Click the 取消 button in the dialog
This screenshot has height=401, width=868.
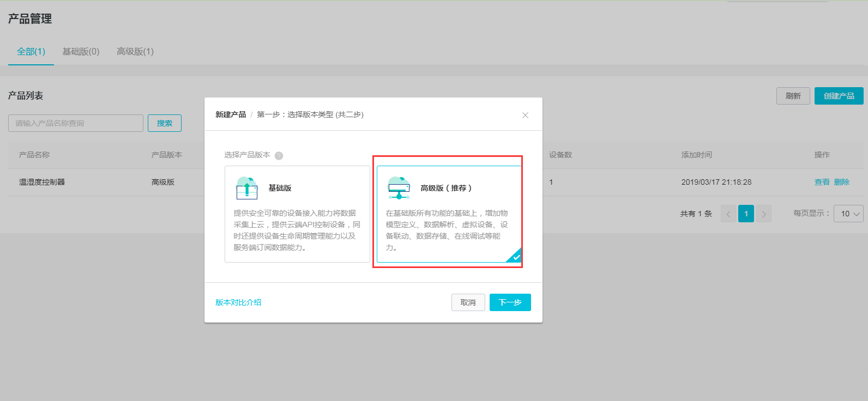click(x=468, y=302)
